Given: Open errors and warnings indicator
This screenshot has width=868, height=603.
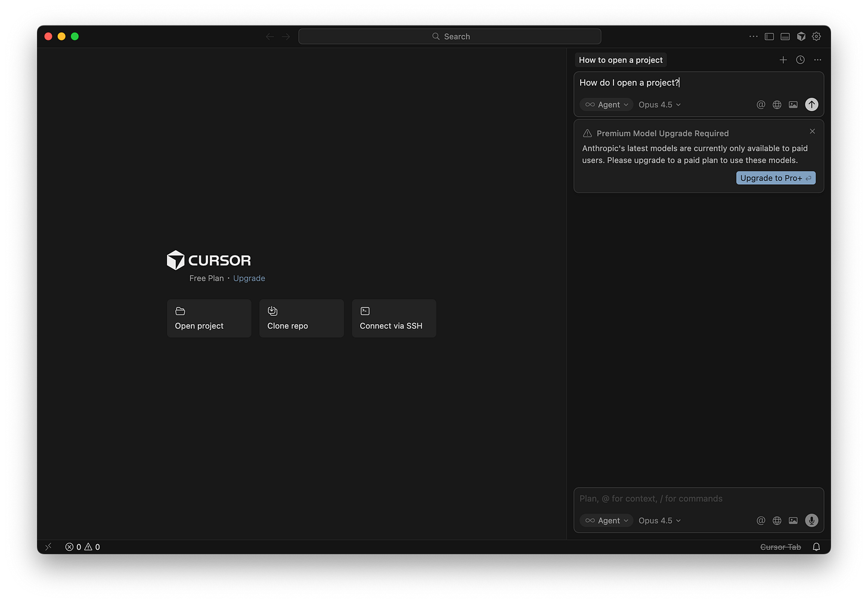Looking at the screenshot, I should tap(83, 547).
